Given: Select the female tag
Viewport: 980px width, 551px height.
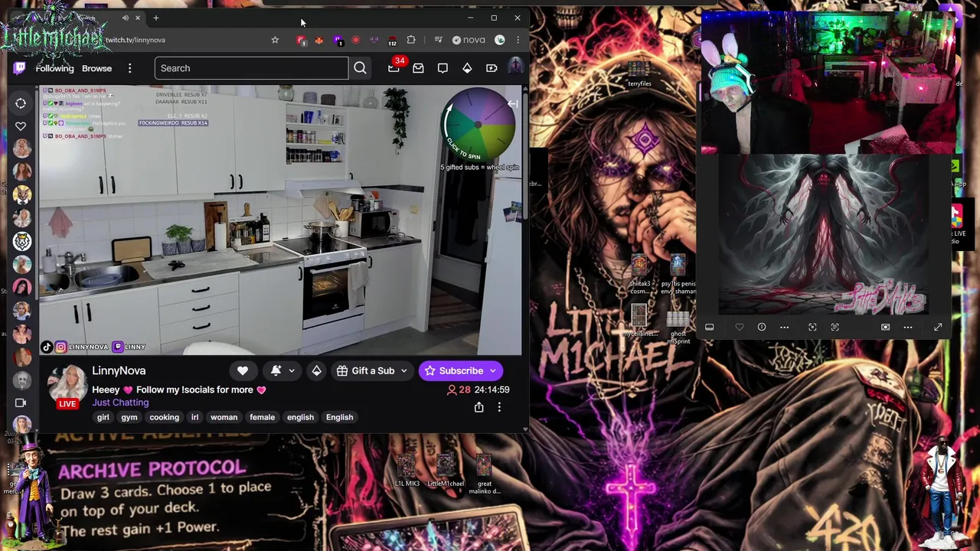Looking at the screenshot, I should (x=262, y=417).
